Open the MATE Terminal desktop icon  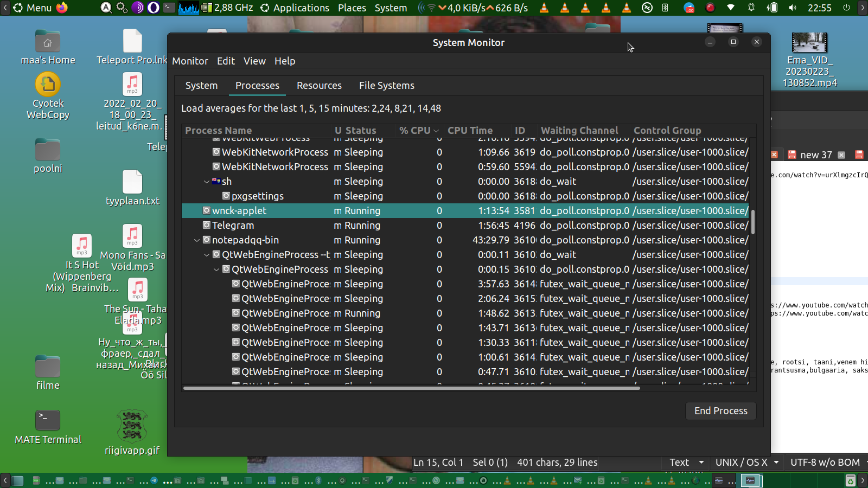pyautogui.click(x=48, y=421)
